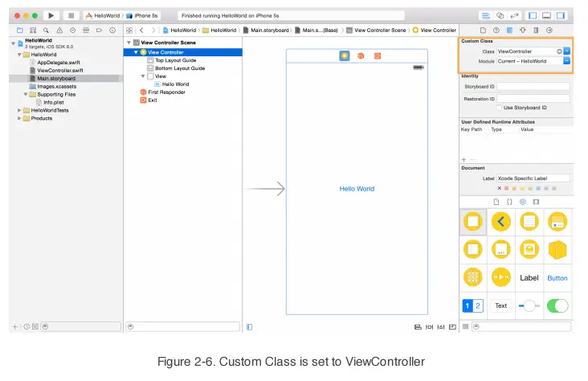Toggle the debug area visibility
Viewport: 588px width, 381px height.
546,15
